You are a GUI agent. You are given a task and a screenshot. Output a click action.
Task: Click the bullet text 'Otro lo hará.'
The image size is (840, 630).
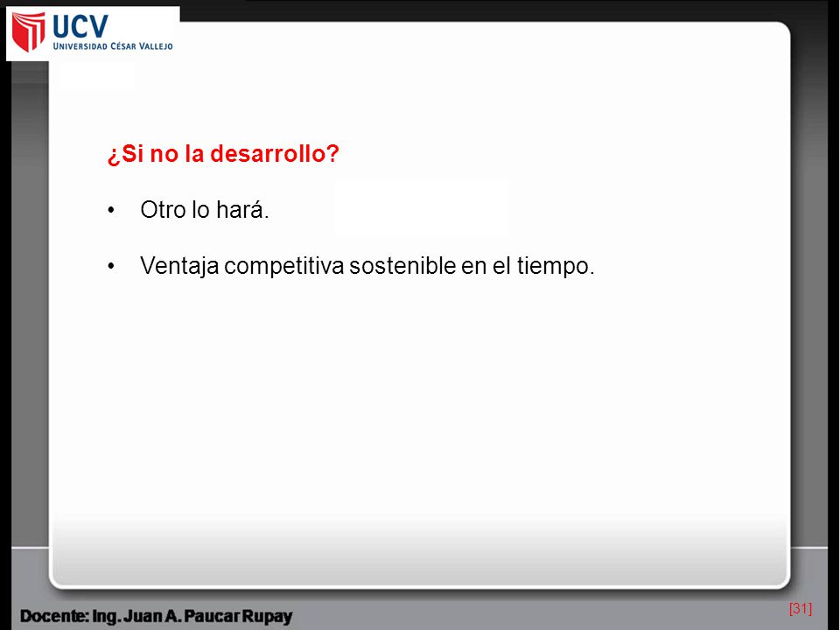point(205,209)
